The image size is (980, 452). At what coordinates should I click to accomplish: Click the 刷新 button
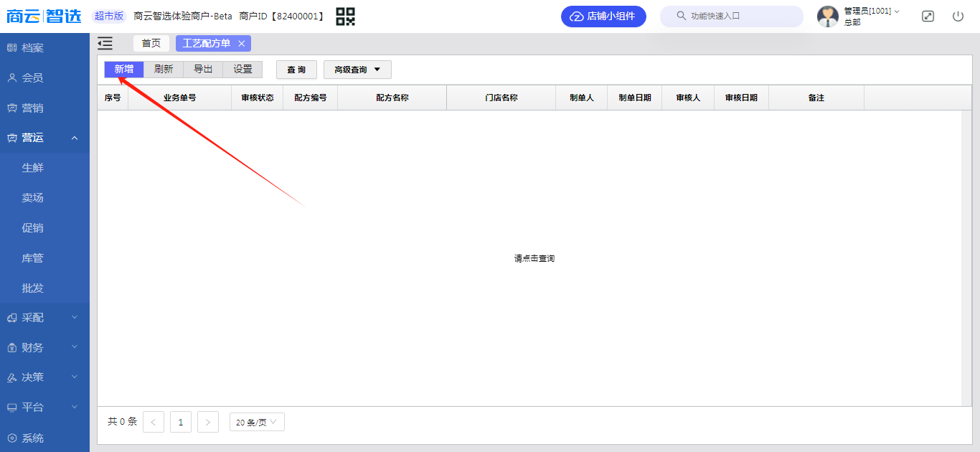164,70
